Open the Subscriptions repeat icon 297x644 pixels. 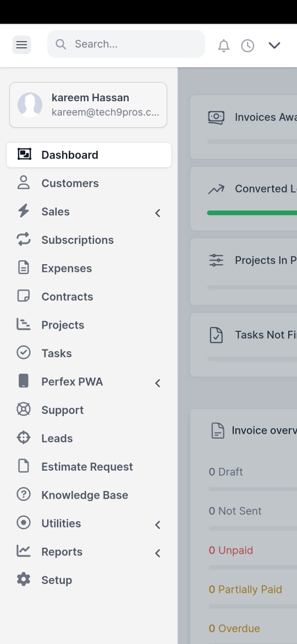tap(24, 239)
